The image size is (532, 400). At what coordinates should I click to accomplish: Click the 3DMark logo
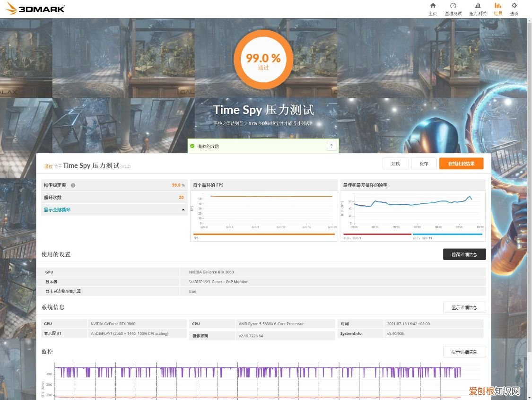click(x=35, y=9)
